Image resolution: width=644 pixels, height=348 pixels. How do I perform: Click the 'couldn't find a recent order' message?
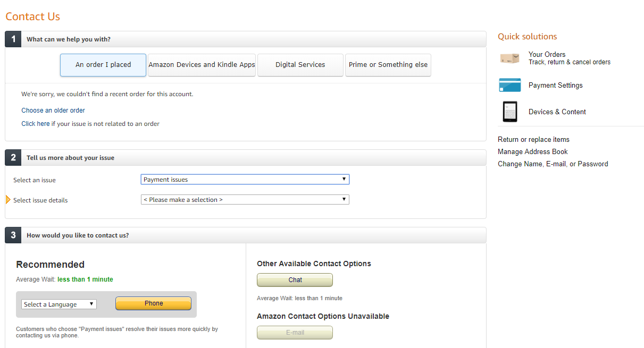point(107,94)
